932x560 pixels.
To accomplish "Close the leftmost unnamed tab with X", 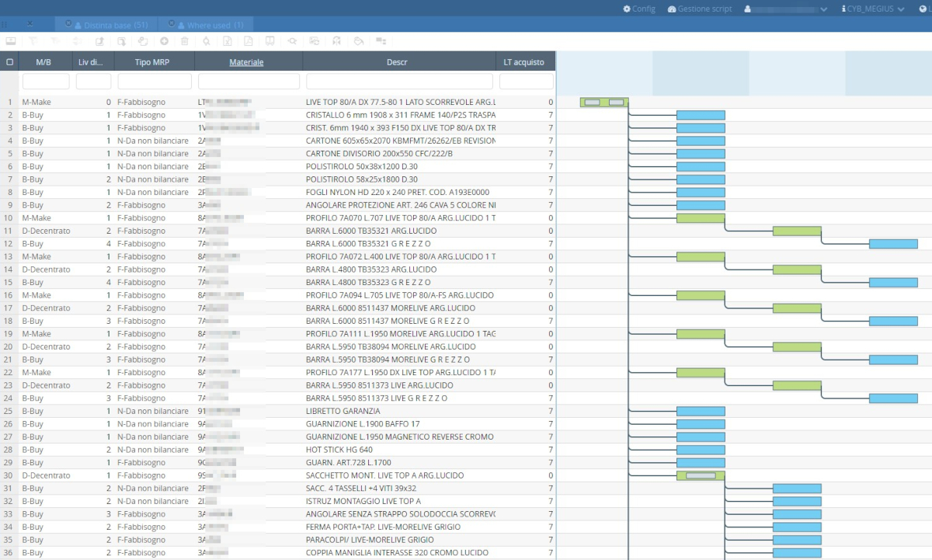I will point(30,24).
